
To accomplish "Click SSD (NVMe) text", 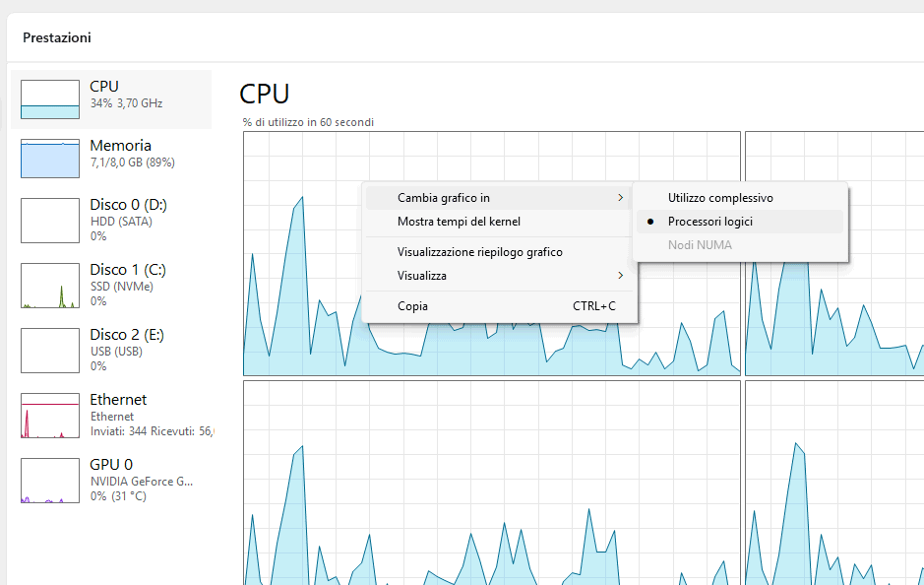I will click(122, 287).
